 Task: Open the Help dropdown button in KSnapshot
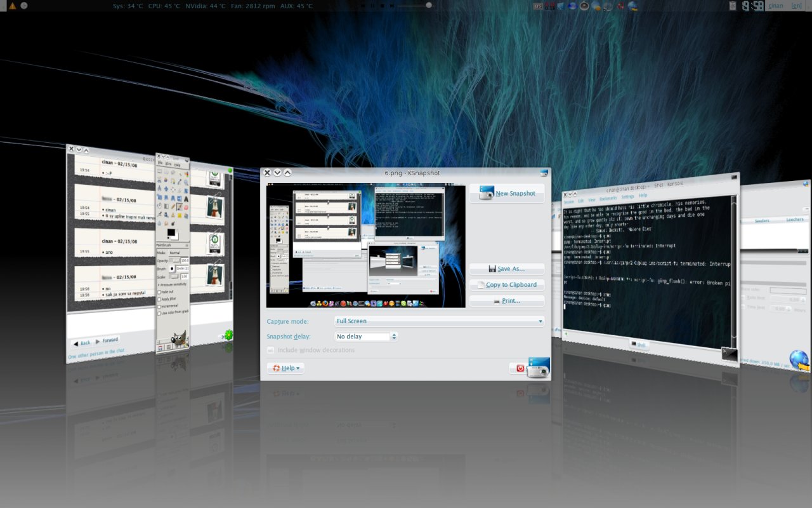tap(285, 368)
